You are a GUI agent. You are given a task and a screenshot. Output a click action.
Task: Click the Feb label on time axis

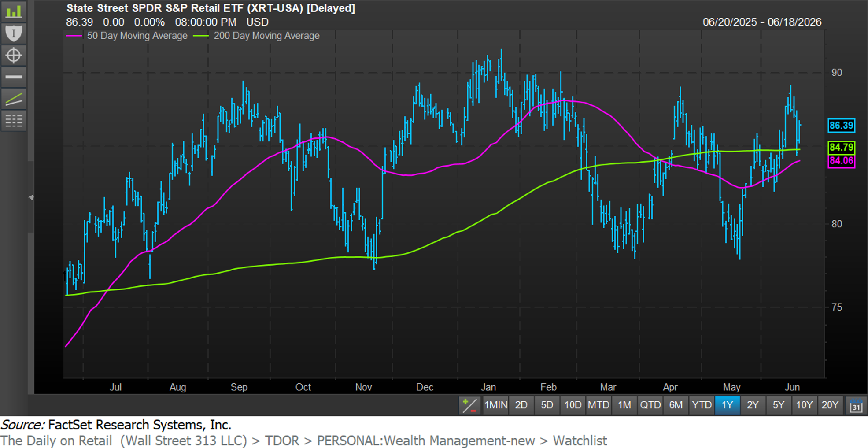[x=548, y=387]
